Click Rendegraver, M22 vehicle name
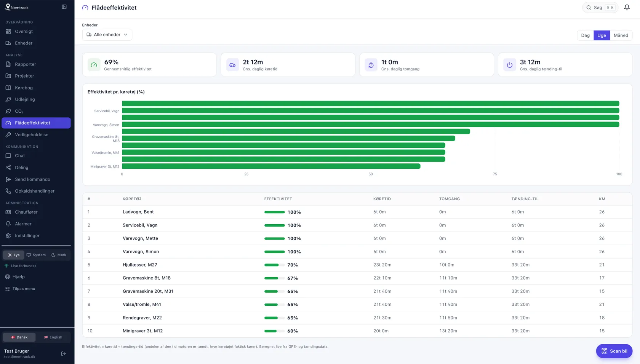Image resolution: width=640 pixels, height=364 pixels. pos(142,318)
